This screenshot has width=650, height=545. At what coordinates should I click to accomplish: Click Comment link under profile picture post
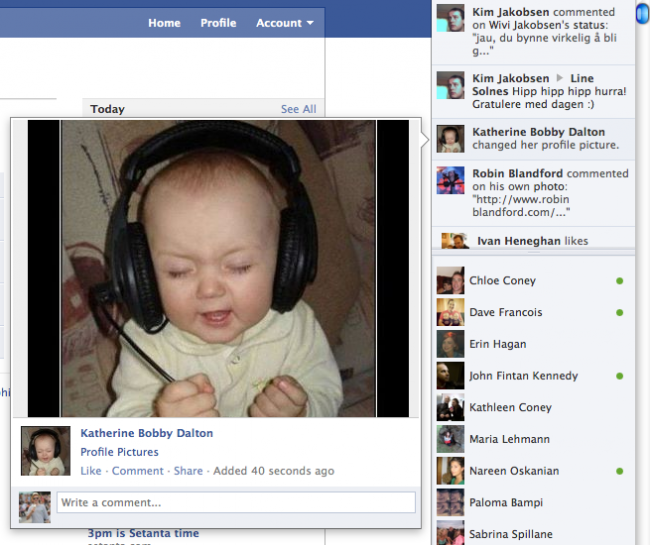point(137,471)
